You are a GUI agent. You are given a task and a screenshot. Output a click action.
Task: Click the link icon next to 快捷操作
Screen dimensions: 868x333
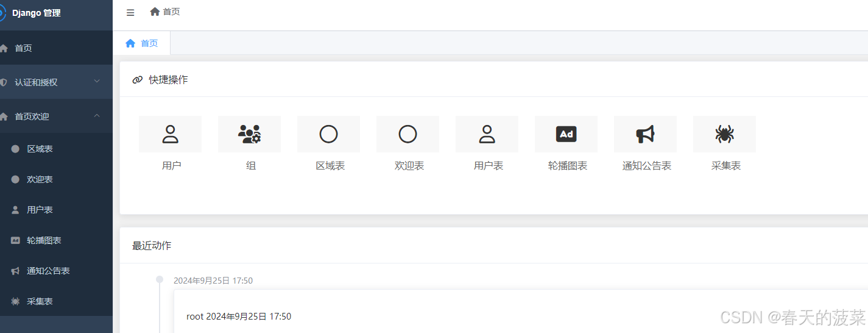coord(137,80)
